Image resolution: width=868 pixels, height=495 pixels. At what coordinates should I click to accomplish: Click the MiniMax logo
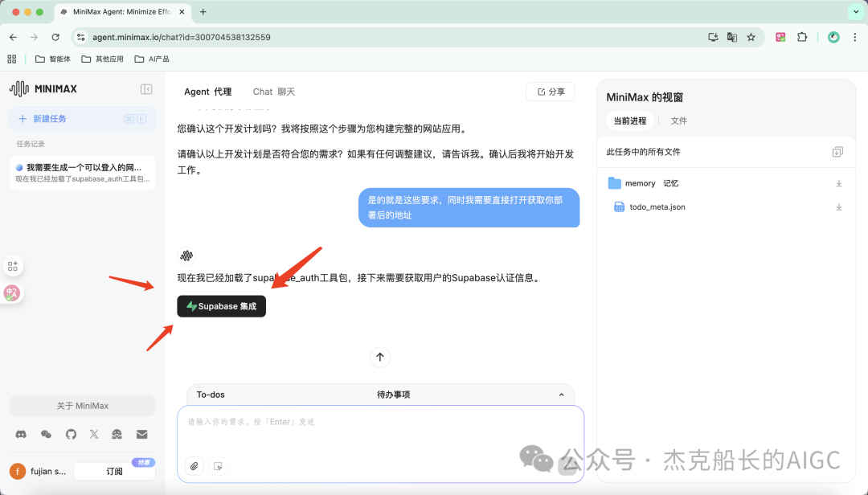click(x=43, y=88)
